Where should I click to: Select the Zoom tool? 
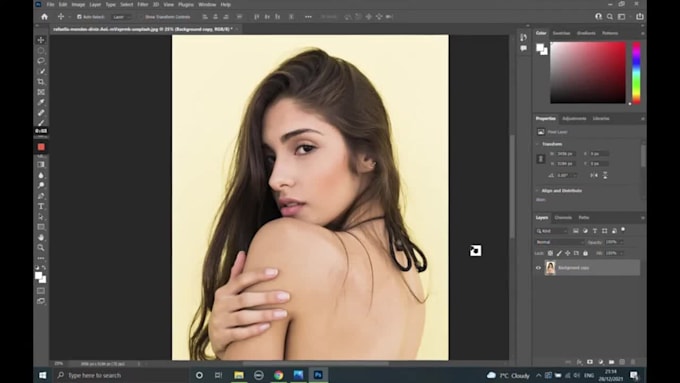(x=41, y=248)
